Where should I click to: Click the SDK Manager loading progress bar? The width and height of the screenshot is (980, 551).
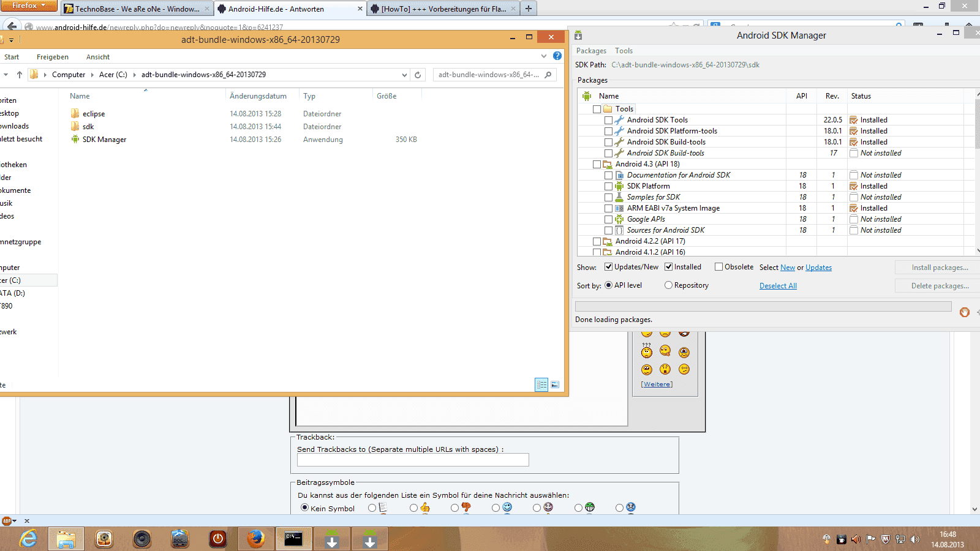pyautogui.click(x=763, y=306)
